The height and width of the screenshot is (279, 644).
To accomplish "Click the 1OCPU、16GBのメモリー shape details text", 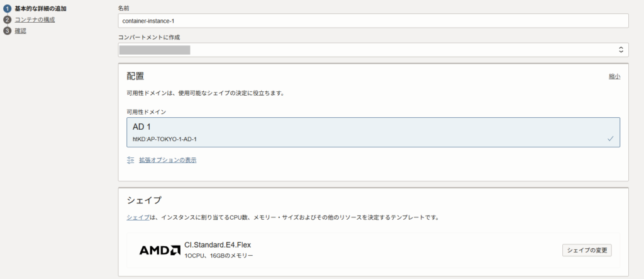I will (x=219, y=256).
